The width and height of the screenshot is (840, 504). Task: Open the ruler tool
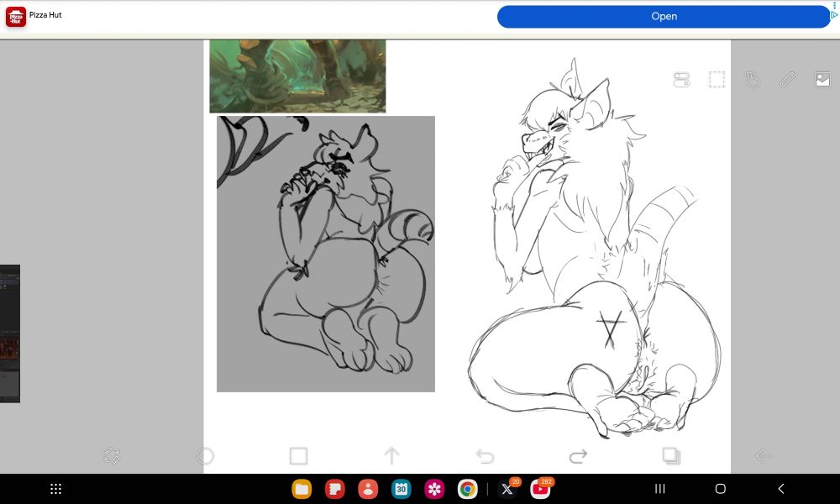tap(787, 80)
